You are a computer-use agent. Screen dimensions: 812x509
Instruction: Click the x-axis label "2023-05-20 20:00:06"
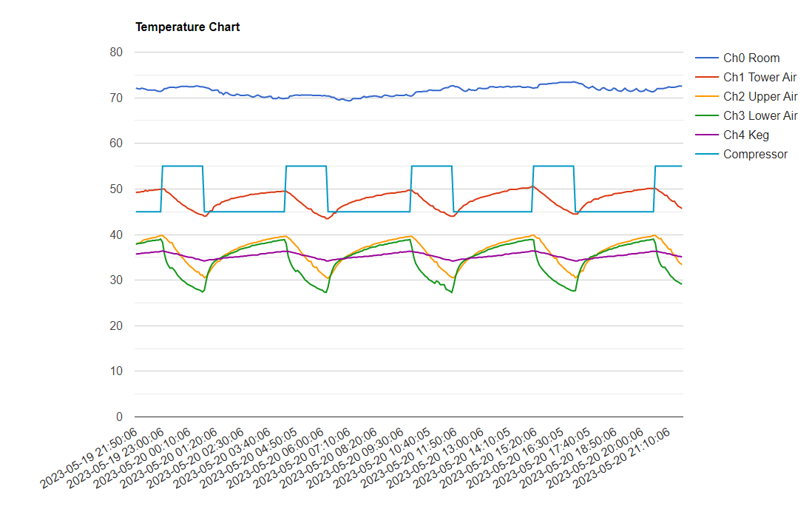pos(596,458)
